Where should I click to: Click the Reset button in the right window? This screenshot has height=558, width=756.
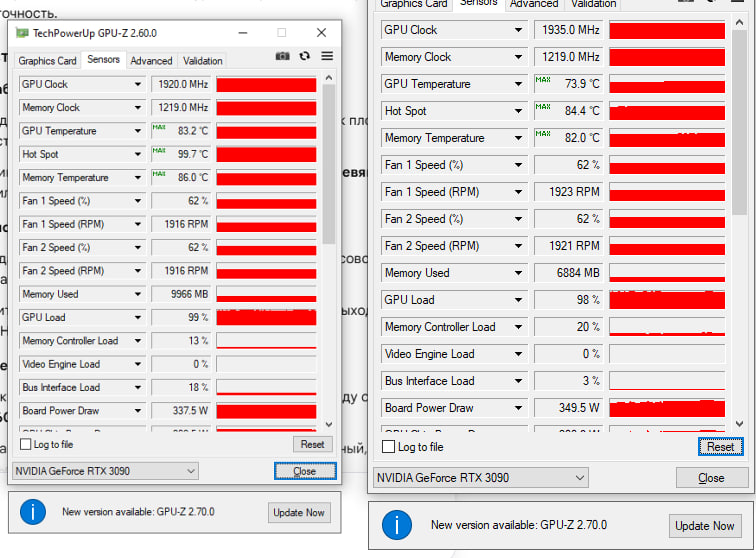720,447
